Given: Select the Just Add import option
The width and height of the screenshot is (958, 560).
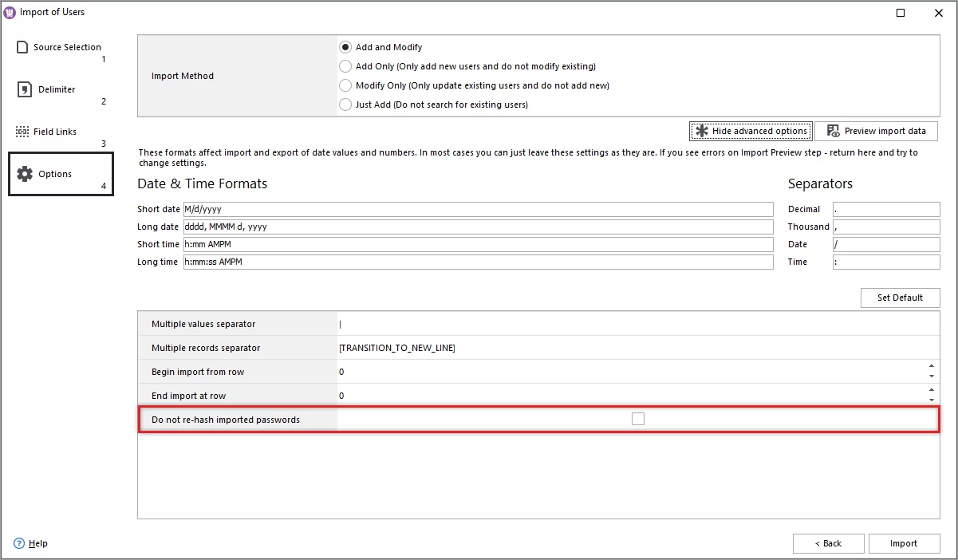Looking at the screenshot, I should click(345, 105).
